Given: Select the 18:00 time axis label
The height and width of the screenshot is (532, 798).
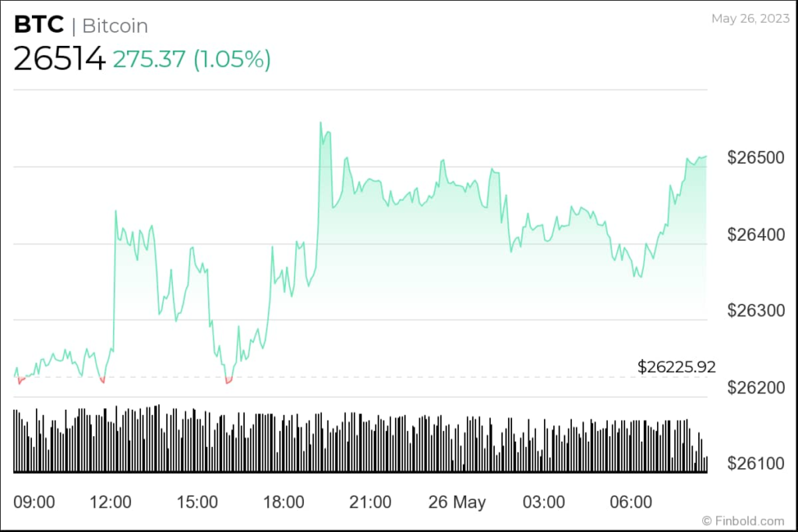Looking at the screenshot, I should tap(284, 502).
